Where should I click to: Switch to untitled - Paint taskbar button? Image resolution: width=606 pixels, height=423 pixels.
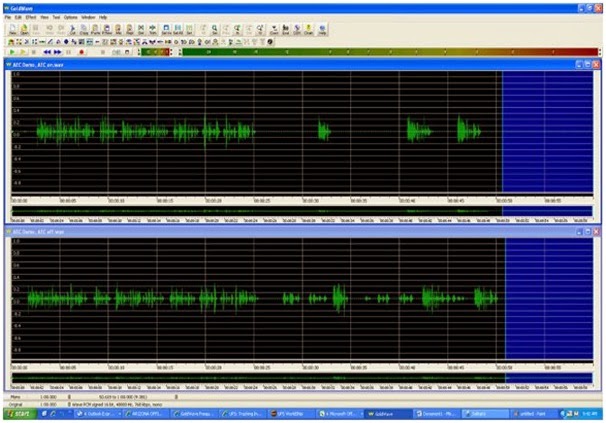533,414
